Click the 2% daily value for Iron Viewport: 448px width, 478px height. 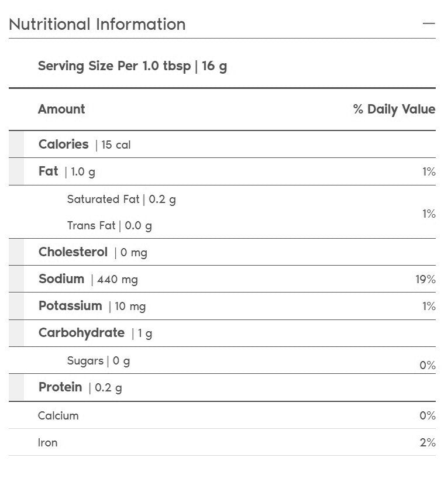tap(428, 443)
